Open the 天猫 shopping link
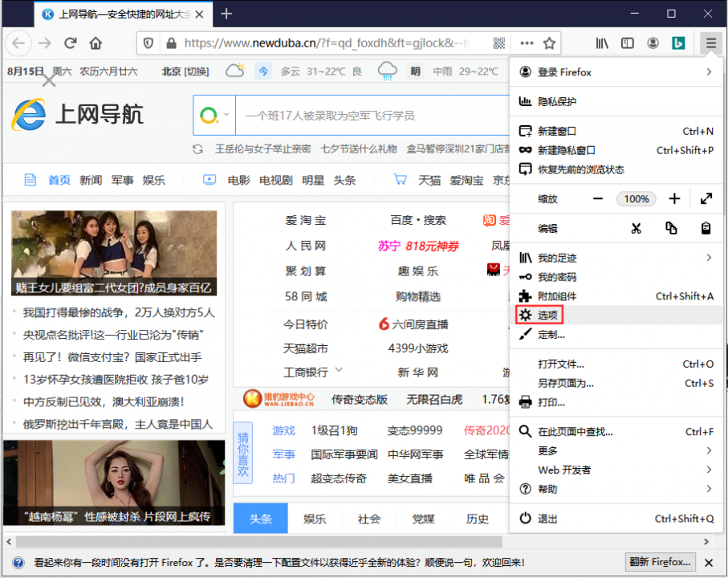The image size is (728, 578). point(429,180)
